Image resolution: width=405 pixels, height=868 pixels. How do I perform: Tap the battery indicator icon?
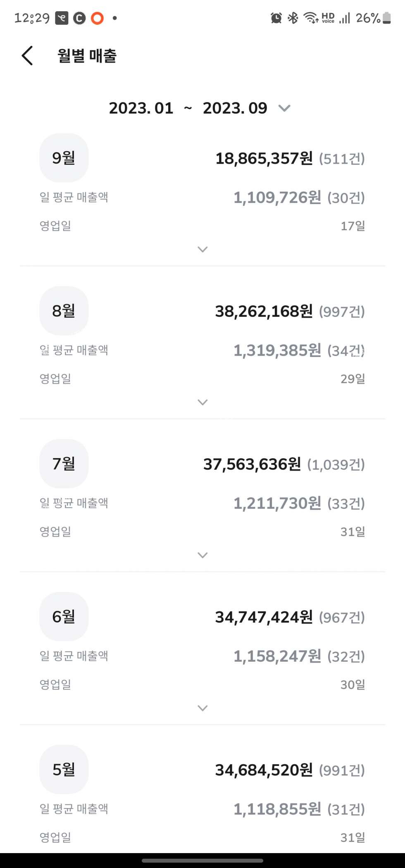(387, 18)
